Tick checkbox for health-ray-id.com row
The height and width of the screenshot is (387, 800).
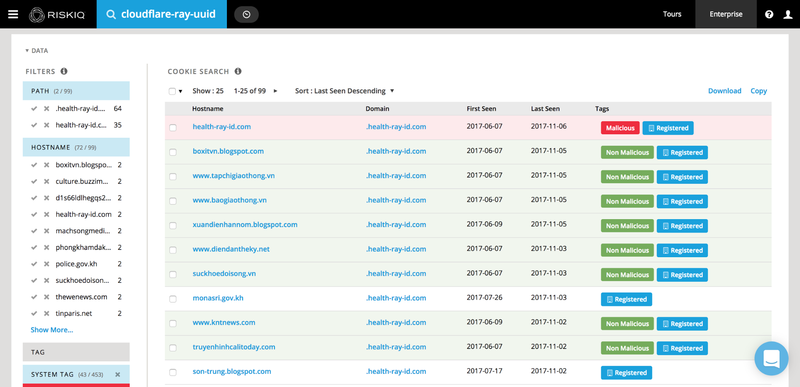pos(173,127)
